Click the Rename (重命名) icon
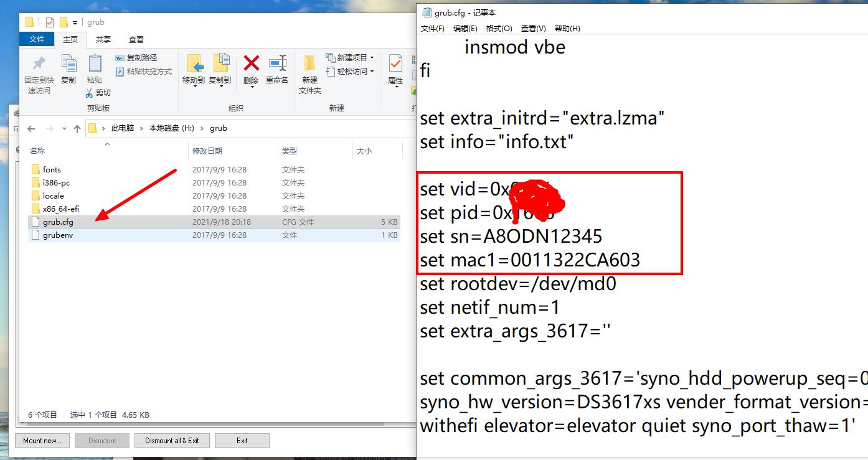The image size is (868, 460). point(277,63)
